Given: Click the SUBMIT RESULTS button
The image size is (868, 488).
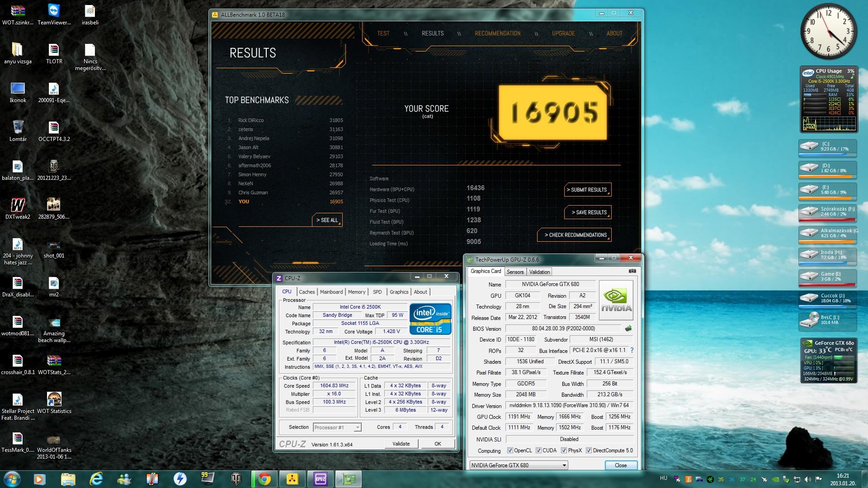Looking at the screenshot, I should 588,190.
